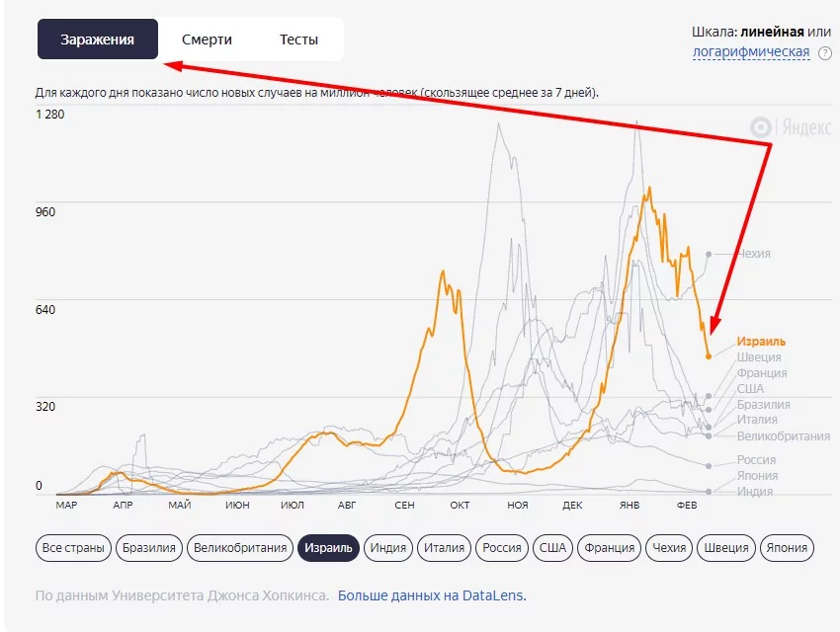Image resolution: width=840 pixels, height=632 pixels.
Task: Toggle the Индия country chip
Action: point(389,547)
